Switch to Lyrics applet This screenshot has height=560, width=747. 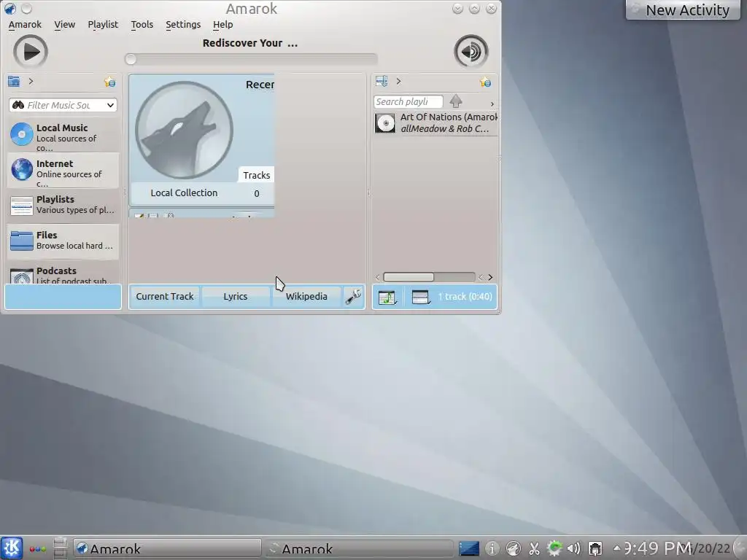(236, 296)
